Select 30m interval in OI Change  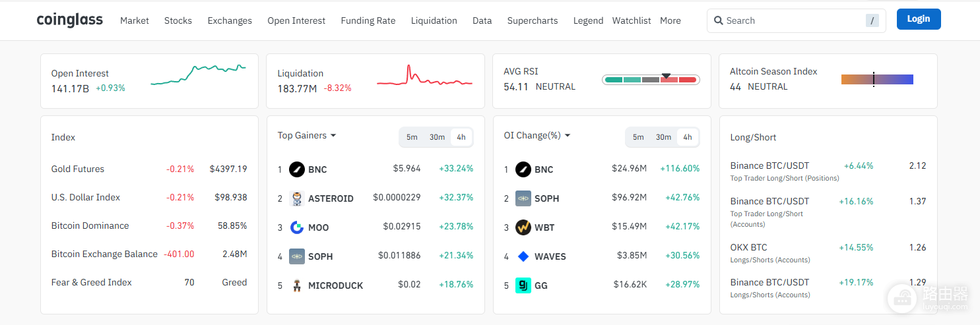pos(663,137)
